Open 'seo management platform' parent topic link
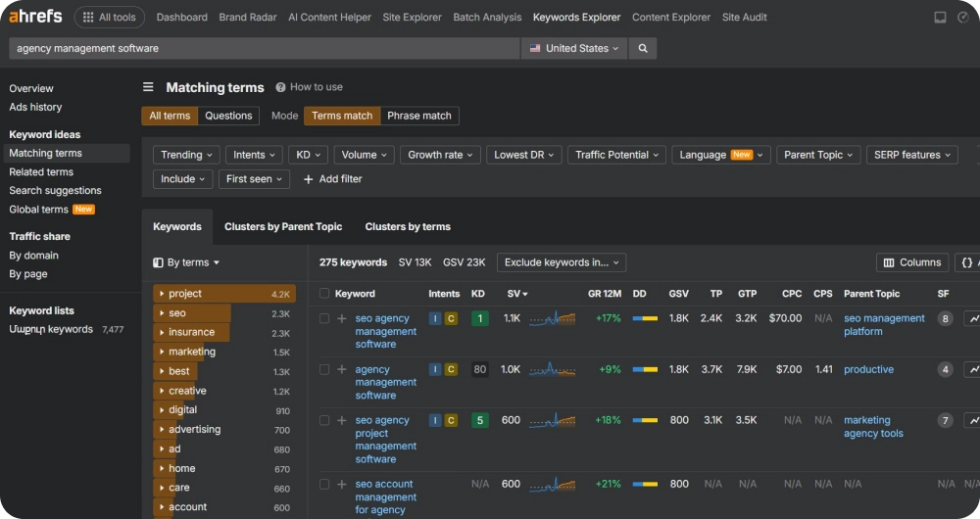 (884, 325)
